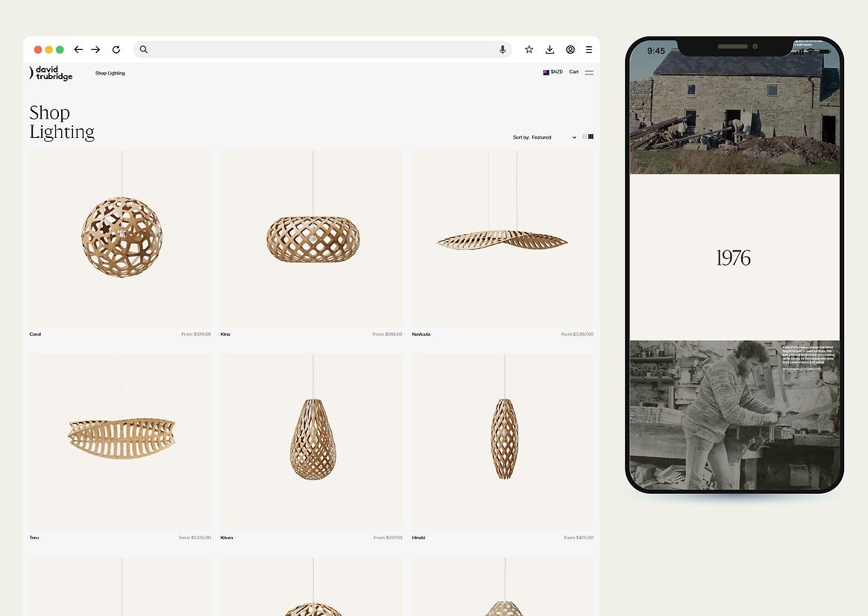Viewport: 868px width, 616px height.
Task: Click the search magnifier in the address bar
Action: (x=143, y=49)
